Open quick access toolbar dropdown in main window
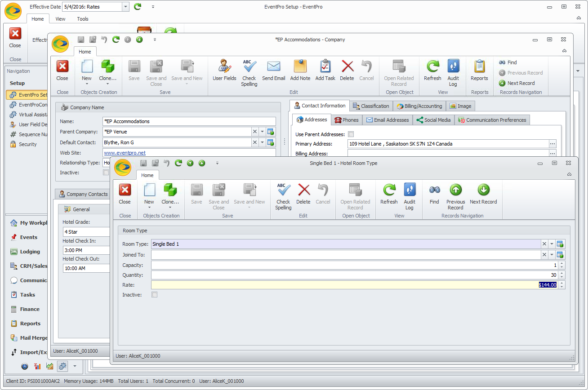 point(153,7)
